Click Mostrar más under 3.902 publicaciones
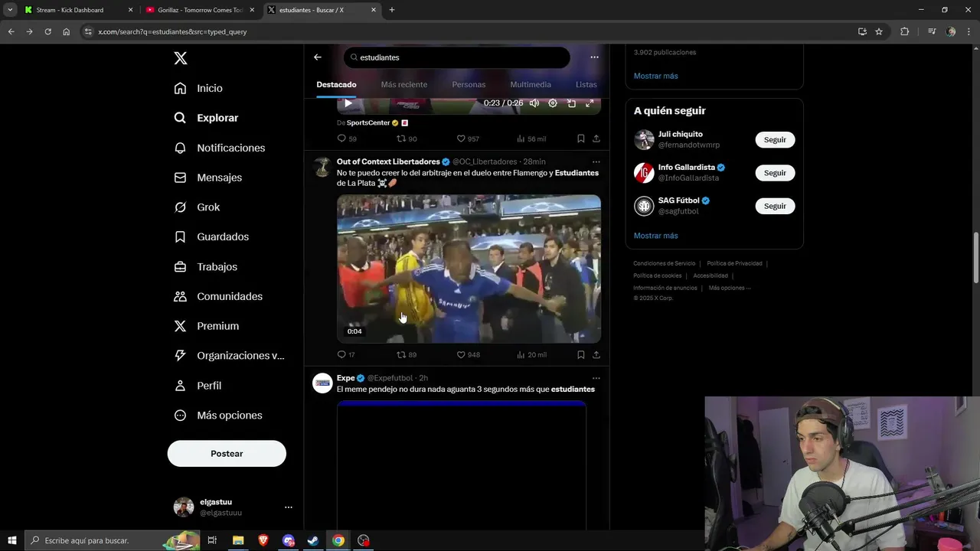The width and height of the screenshot is (980, 551). pos(655,76)
